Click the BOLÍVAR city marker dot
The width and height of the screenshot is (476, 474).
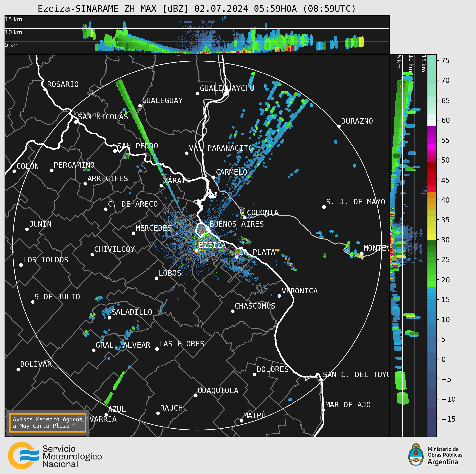click(18, 369)
